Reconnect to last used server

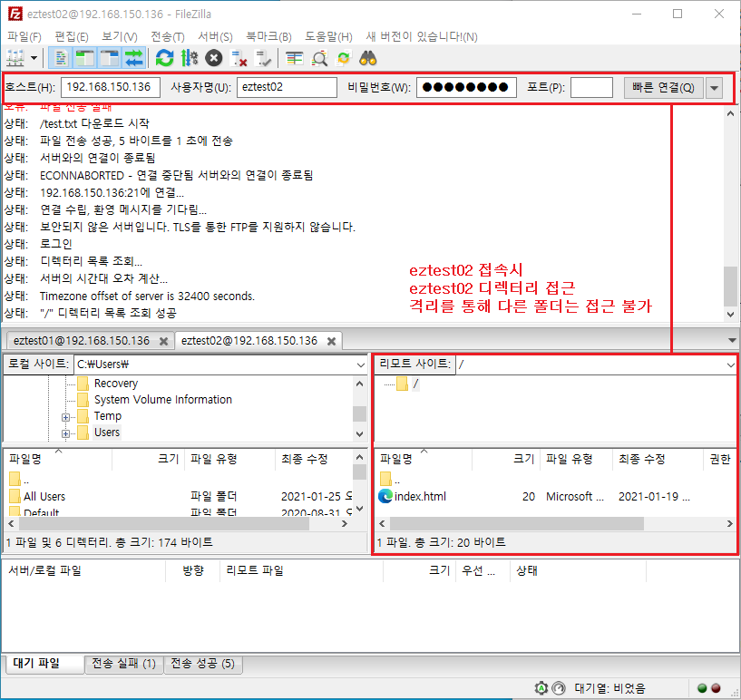click(263, 59)
